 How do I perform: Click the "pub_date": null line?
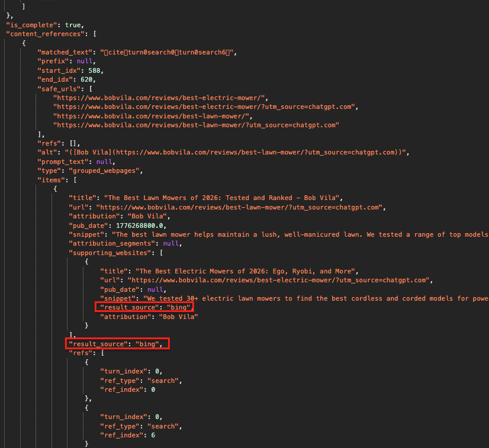[x=133, y=289]
